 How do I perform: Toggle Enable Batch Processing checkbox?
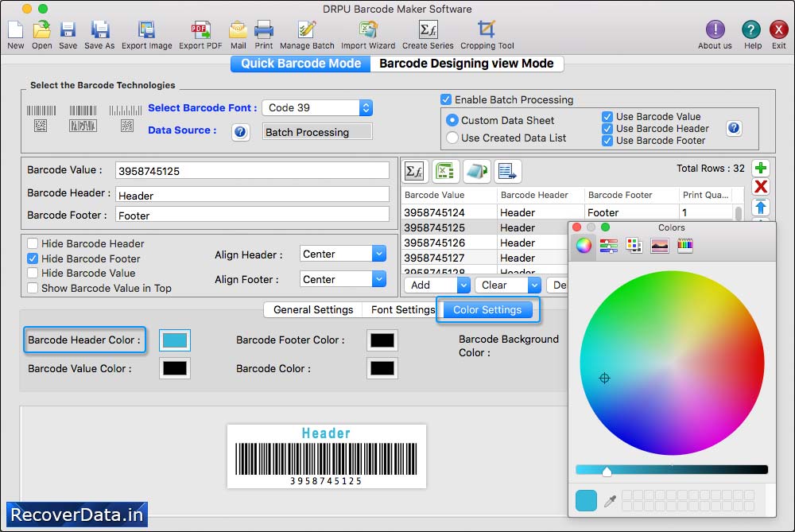tap(446, 99)
